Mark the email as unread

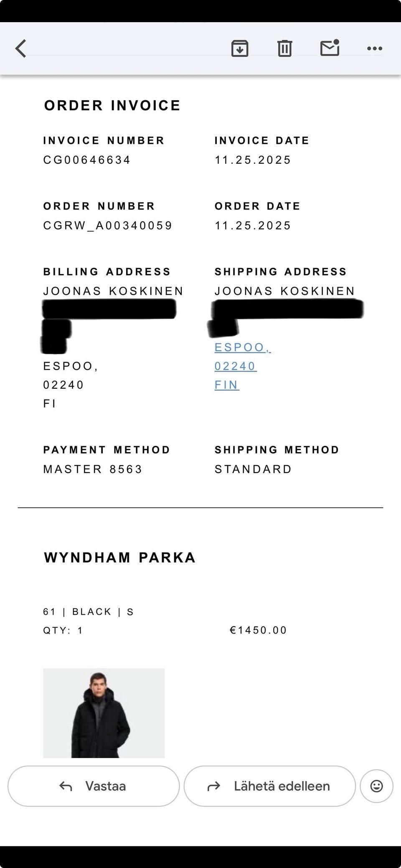click(x=330, y=48)
